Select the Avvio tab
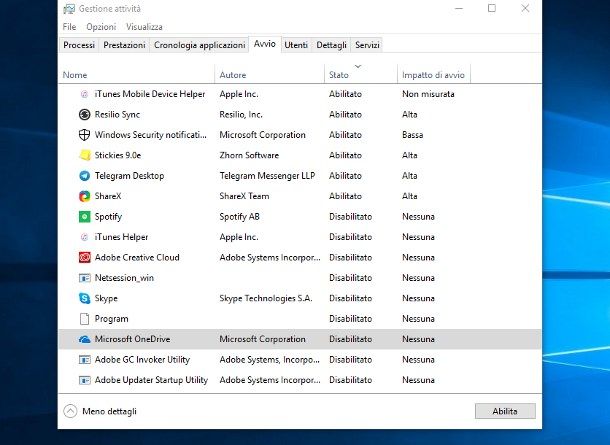 (265, 44)
